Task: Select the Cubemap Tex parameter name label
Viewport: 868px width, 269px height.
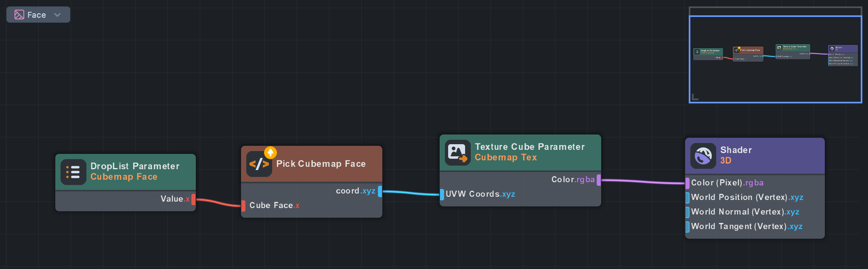Action: 505,158
